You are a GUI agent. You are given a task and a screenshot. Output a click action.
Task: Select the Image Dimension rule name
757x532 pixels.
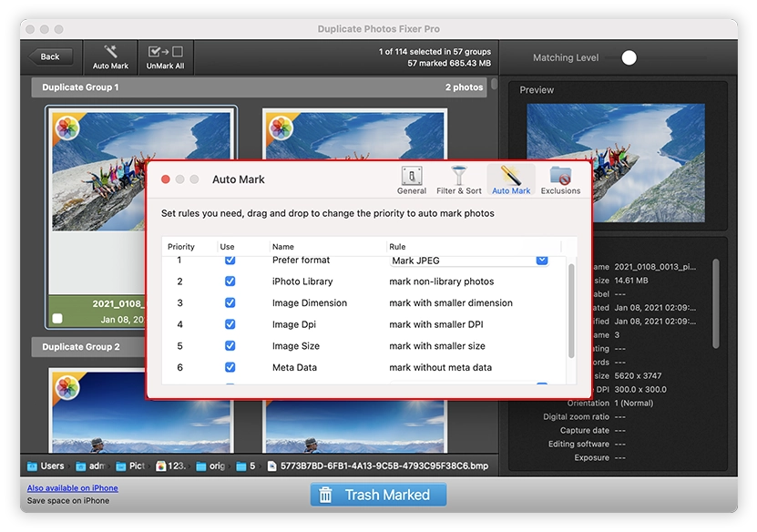click(310, 302)
